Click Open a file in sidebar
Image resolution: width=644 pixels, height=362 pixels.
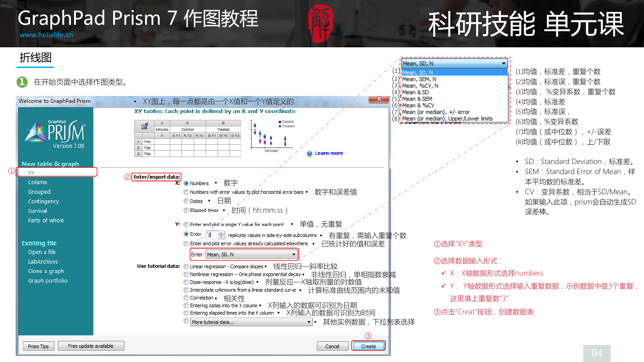tap(41, 252)
